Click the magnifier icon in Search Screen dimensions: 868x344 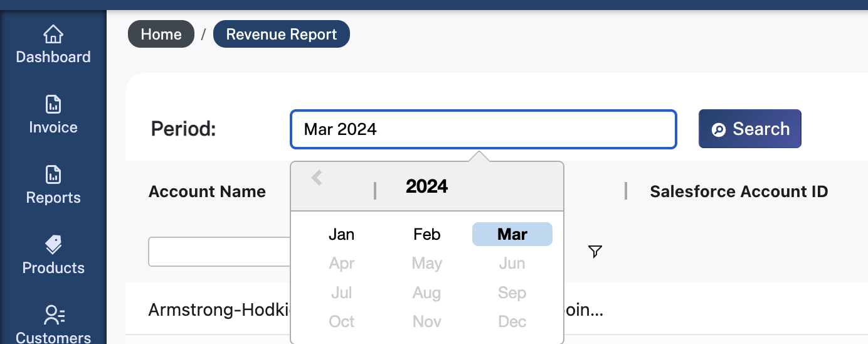tap(719, 130)
